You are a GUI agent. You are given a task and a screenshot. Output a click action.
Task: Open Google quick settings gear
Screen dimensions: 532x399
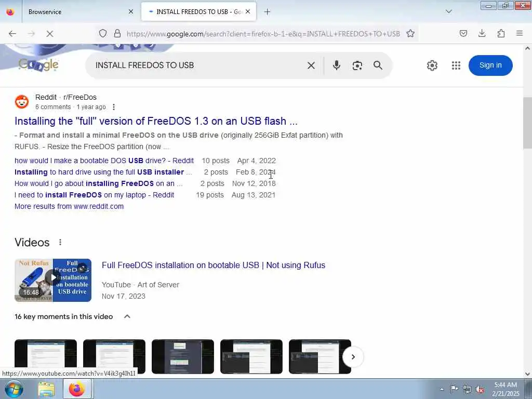tap(432, 65)
